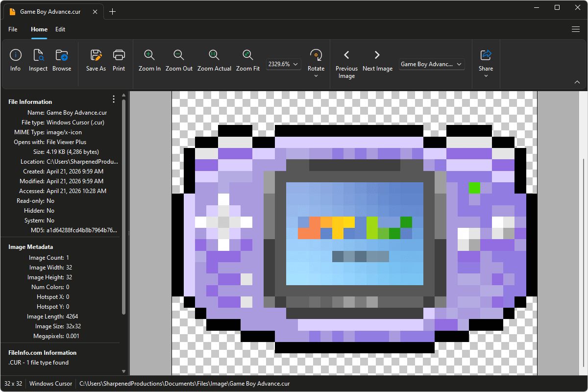This screenshot has height=392, width=588.
Task: Click the Zoom Out icon
Action: click(x=179, y=55)
